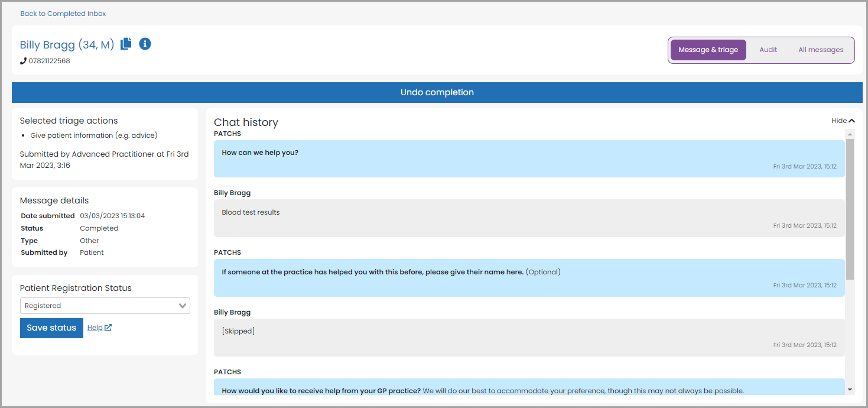The image size is (868, 408).
Task: Copy the patient details using the copy icon
Action: 125,44
